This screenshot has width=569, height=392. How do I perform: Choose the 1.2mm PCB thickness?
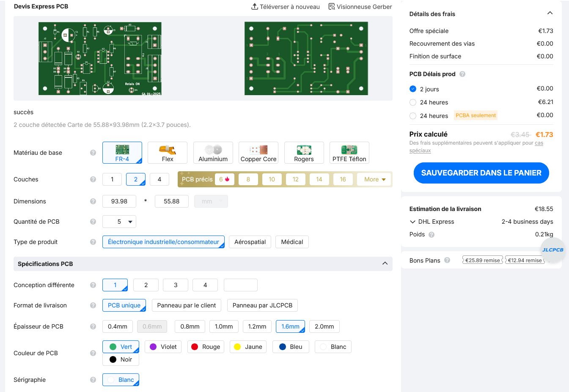coord(257,326)
